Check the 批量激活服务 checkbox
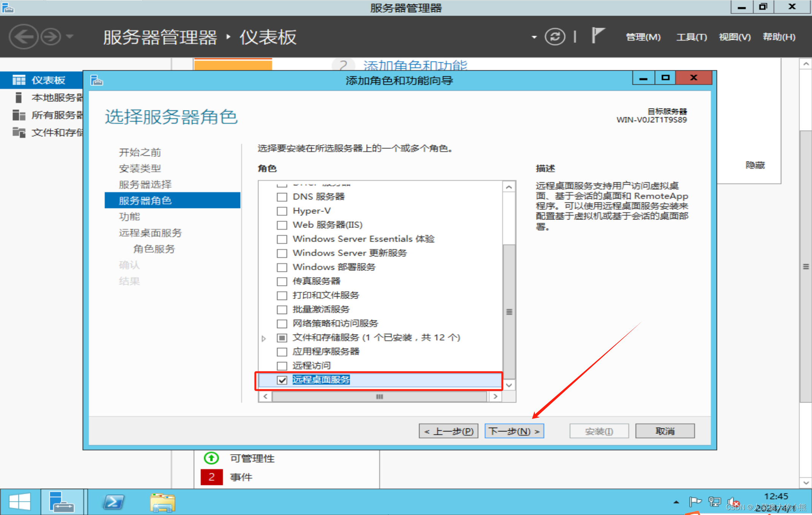This screenshot has height=515, width=812. click(282, 309)
